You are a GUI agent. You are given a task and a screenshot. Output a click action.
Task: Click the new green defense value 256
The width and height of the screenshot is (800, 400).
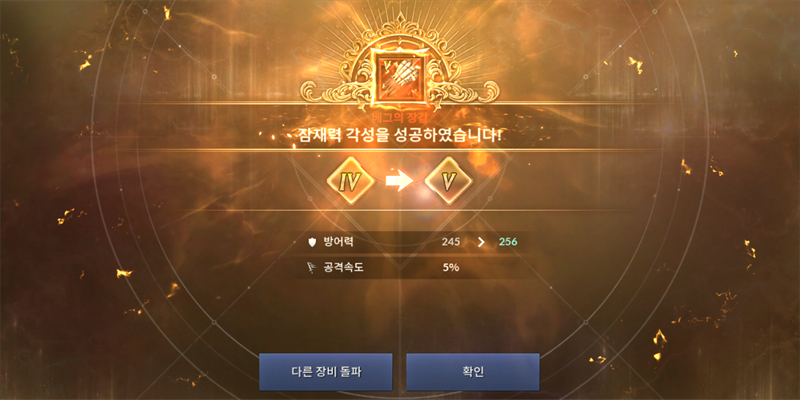(x=508, y=242)
